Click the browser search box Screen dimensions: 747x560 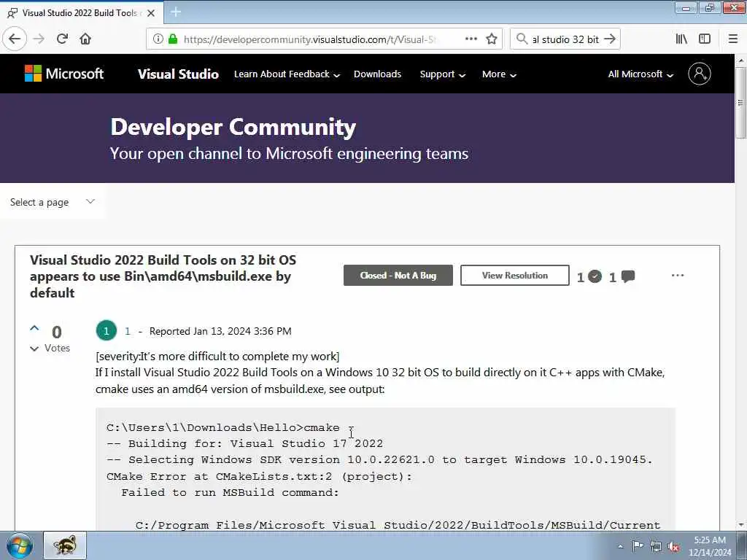click(x=565, y=39)
